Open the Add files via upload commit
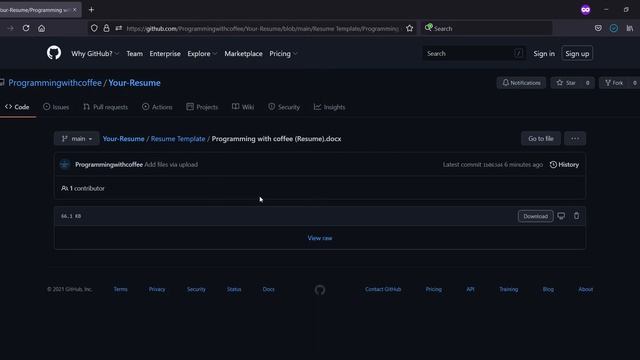640x360 pixels. pyautogui.click(x=171, y=164)
